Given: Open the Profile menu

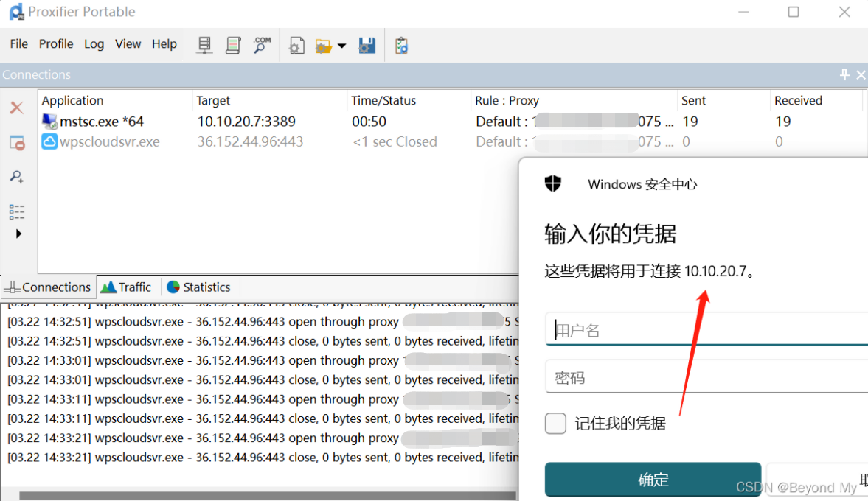Looking at the screenshot, I should point(56,44).
